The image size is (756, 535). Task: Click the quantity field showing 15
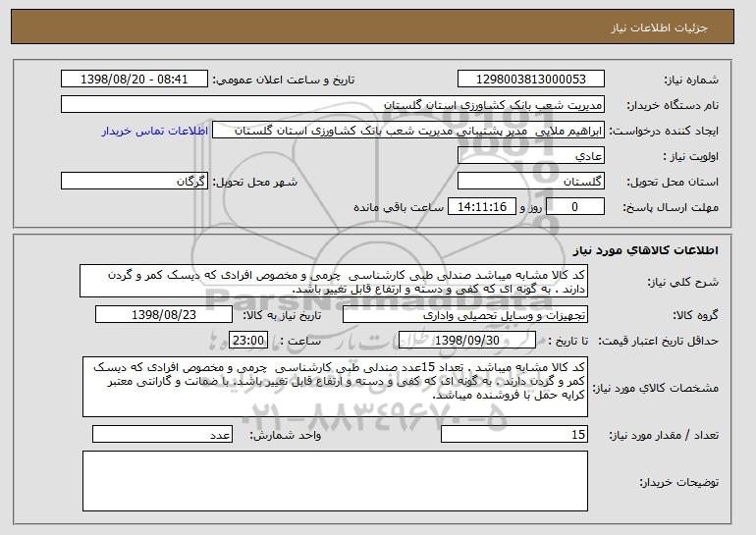pos(514,434)
